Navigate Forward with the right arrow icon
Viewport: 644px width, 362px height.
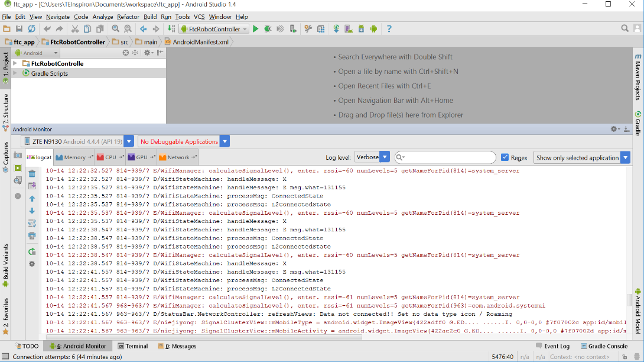click(155, 29)
